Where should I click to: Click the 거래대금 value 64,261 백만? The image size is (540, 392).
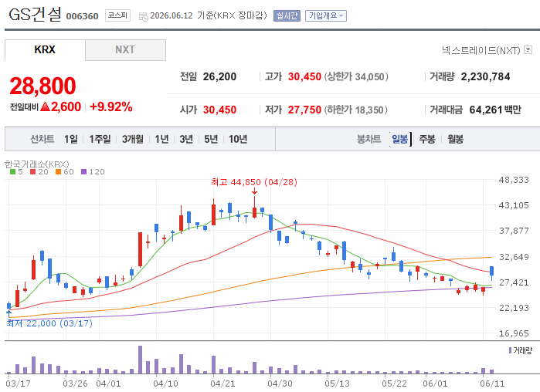[x=495, y=110]
